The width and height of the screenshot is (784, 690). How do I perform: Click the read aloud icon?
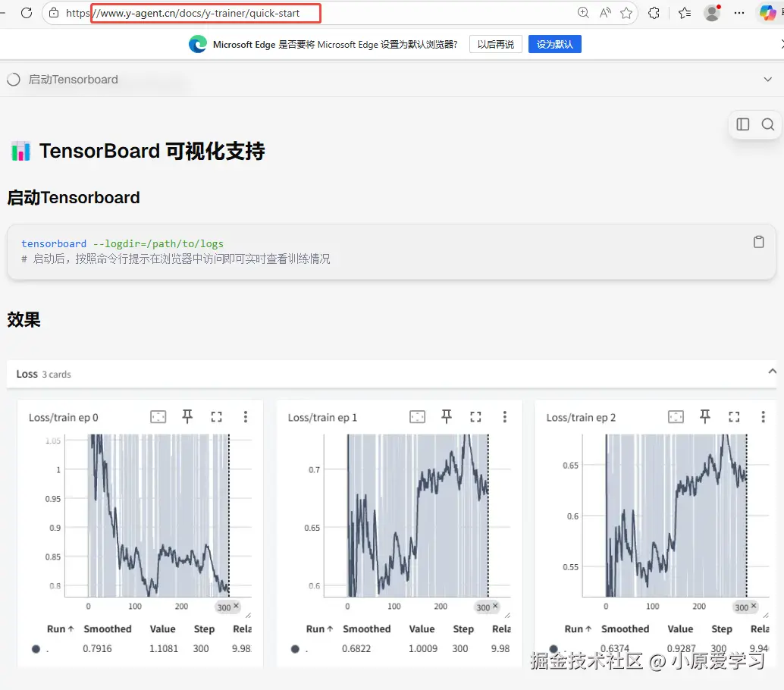click(605, 13)
